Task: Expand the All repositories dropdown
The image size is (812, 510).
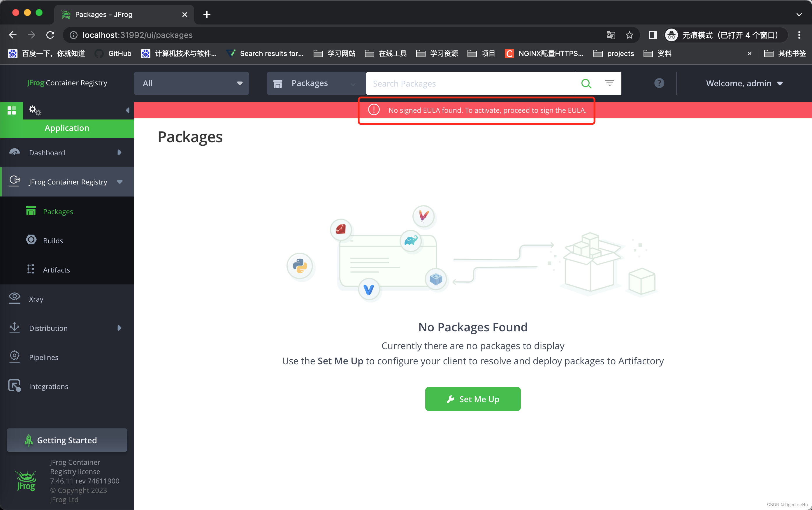Action: coord(191,83)
